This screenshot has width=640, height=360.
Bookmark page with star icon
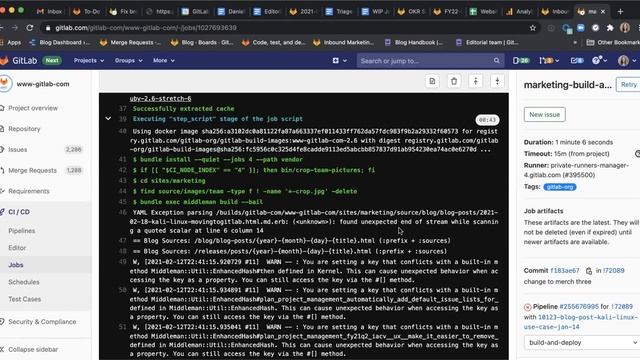pyautogui.click(x=533, y=28)
